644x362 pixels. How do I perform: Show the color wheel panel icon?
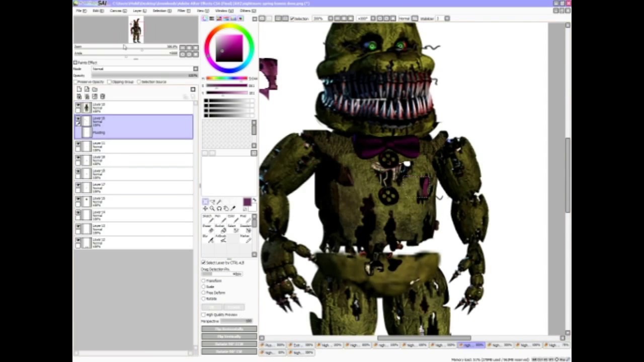[x=205, y=19]
